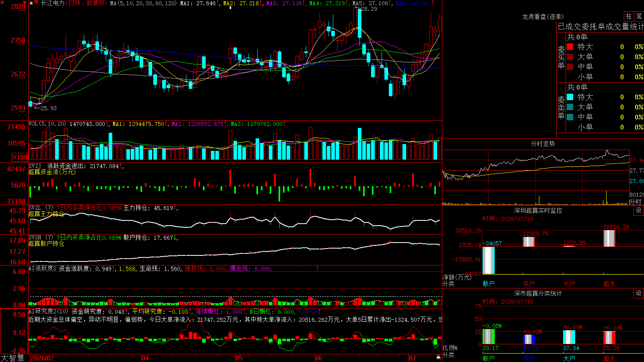
Task: Click the 分时走势 panel title
Action: [x=543, y=144]
